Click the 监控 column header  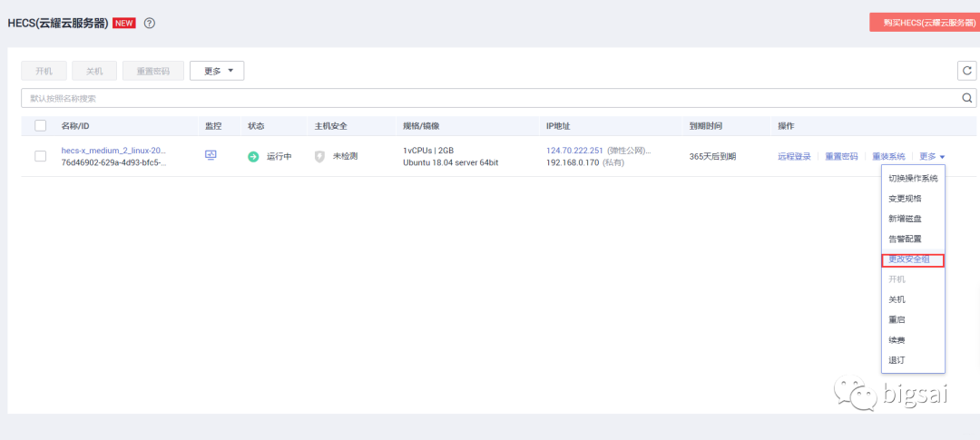[x=213, y=125]
